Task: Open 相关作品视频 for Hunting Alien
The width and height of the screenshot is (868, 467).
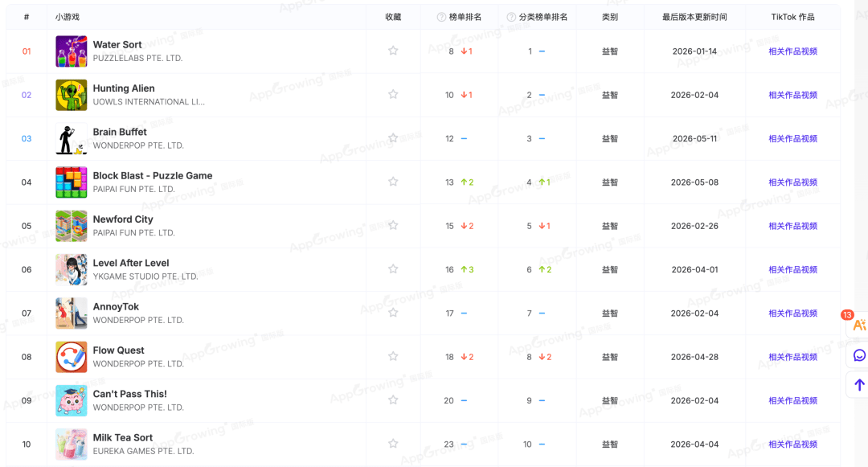Action: [x=792, y=95]
